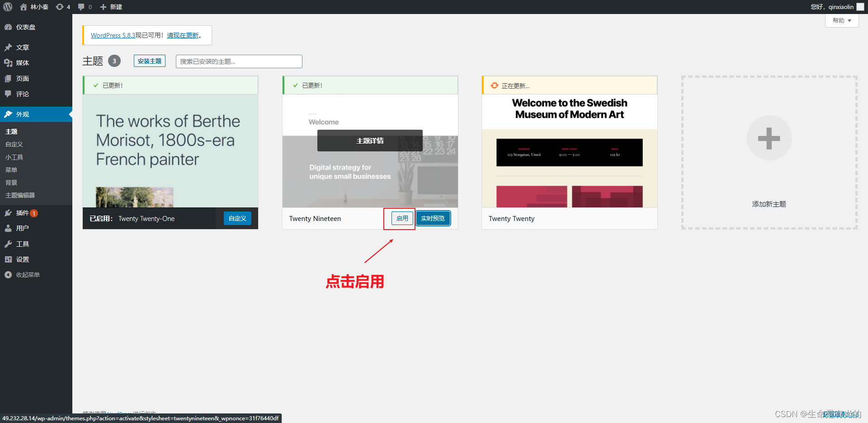This screenshot has height=423, width=868.
Task: Click 自定义 button on Twenty Twenty-One
Action: click(x=237, y=218)
